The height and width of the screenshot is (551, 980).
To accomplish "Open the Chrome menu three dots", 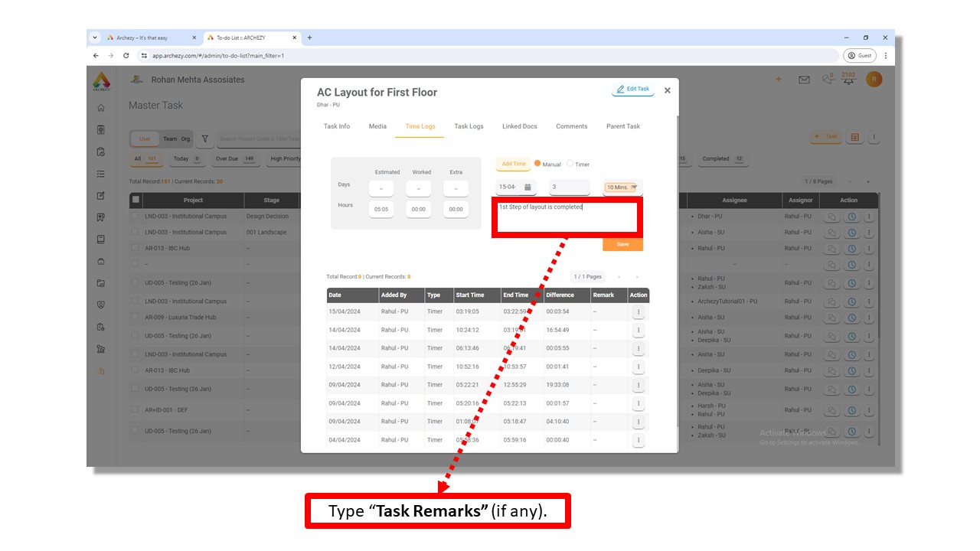I will [886, 56].
